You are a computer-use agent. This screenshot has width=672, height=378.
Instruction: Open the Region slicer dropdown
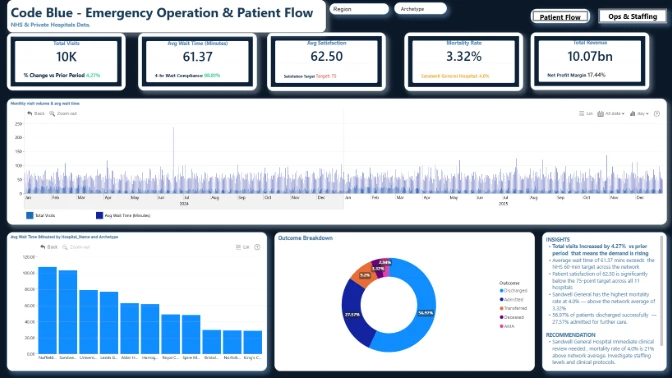tap(359, 9)
